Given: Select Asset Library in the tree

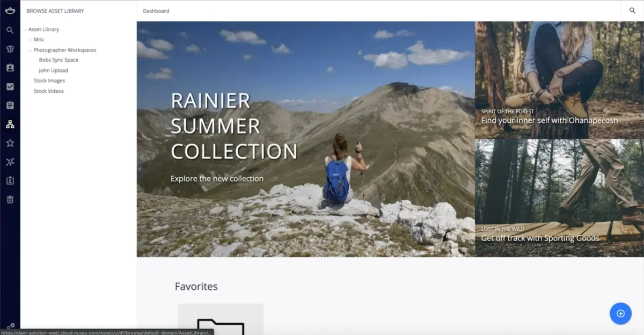Looking at the screenshot, I should click(43, 30).
